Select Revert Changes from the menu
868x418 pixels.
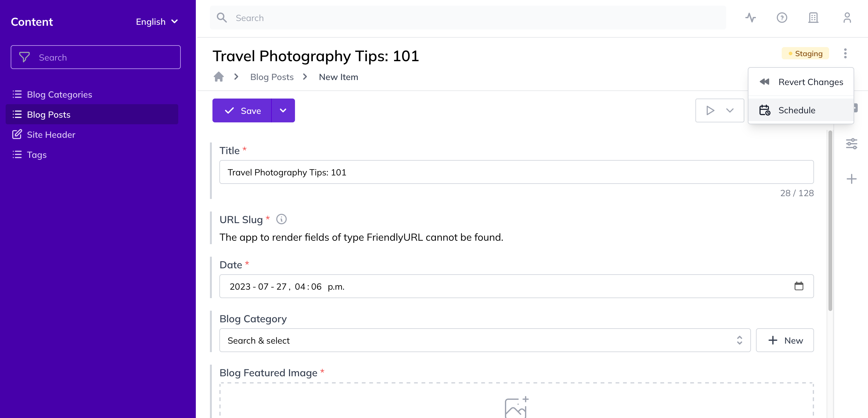pyautogui.click(x=801, y=82)
